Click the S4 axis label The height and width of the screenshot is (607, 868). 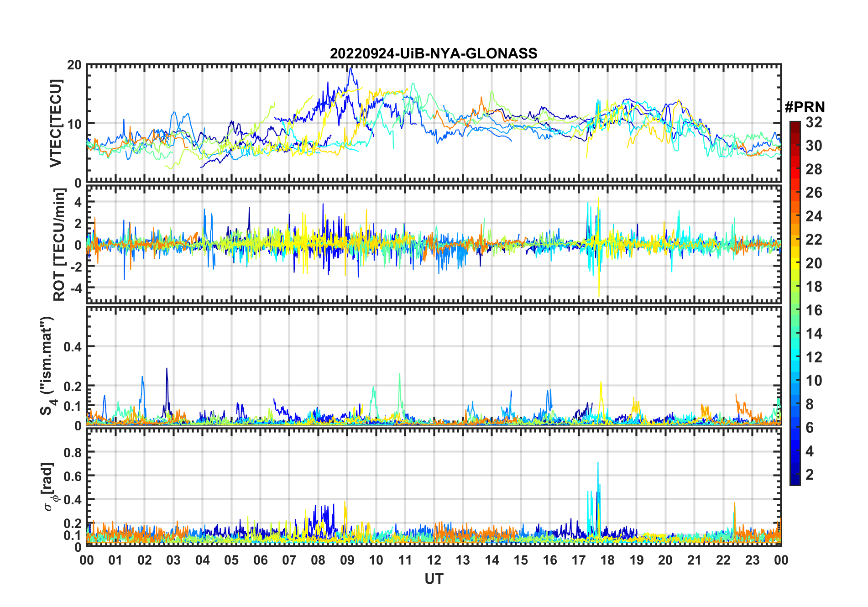tap(47, 366)
